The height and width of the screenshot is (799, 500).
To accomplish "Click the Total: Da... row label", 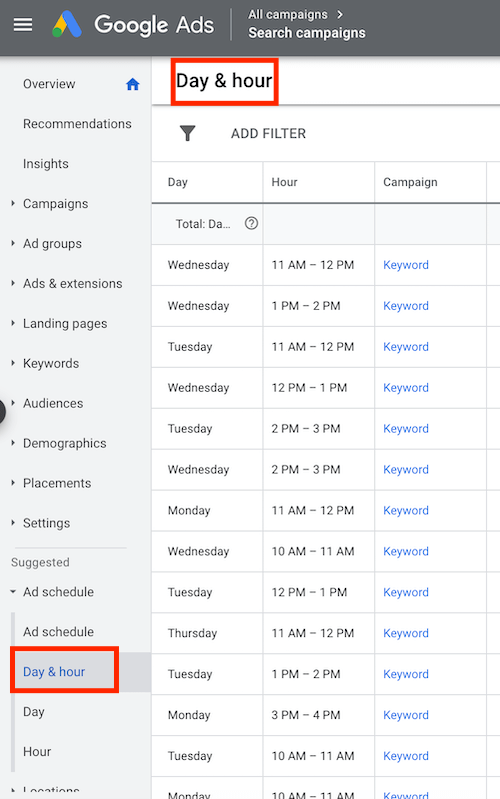I will pos(203,224).
